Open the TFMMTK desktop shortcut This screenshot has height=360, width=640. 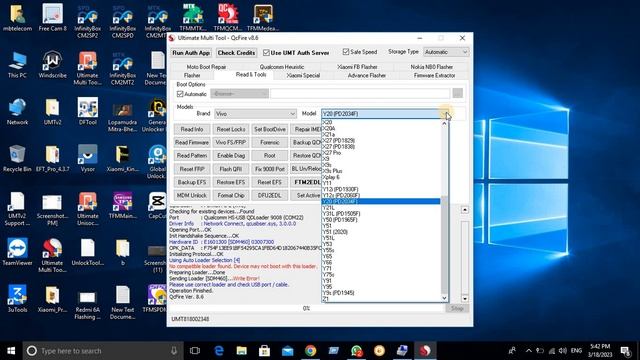coord(193,18)
